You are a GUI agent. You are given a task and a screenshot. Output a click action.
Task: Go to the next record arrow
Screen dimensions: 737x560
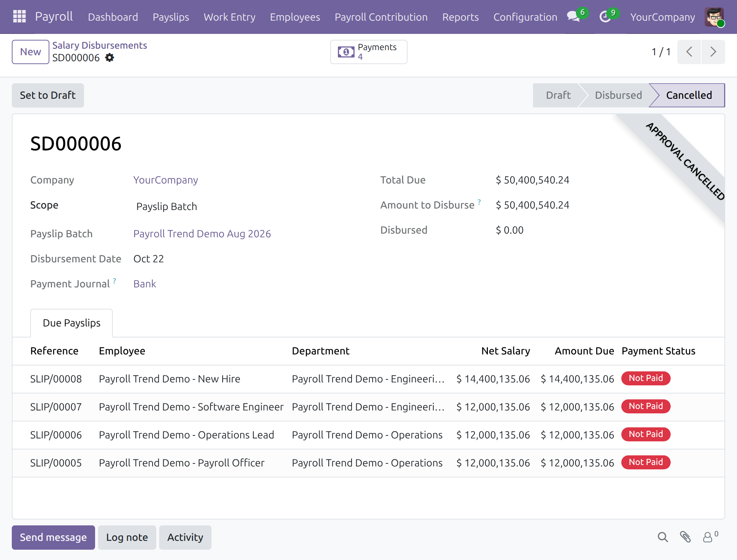713,52
